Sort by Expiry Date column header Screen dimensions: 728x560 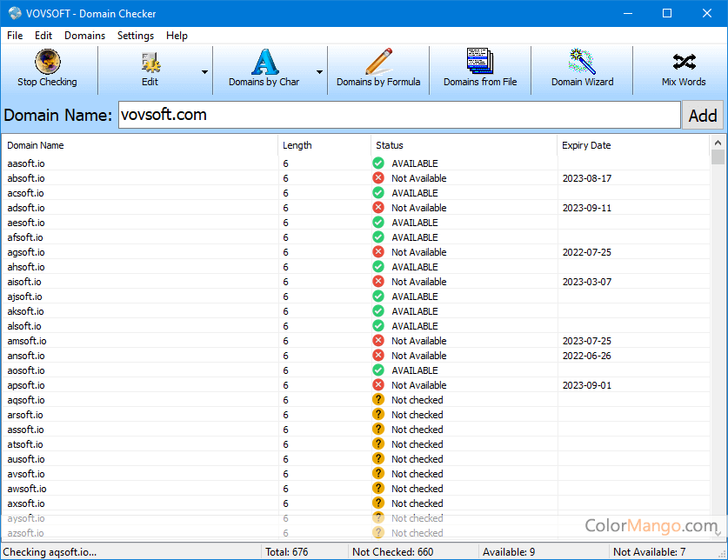[x=633, y=145]
